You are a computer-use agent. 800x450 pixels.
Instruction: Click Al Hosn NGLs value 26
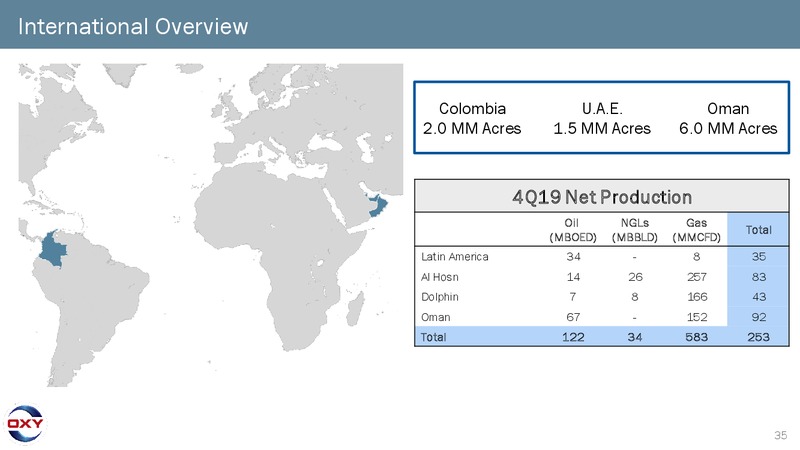tap(635, 277)
